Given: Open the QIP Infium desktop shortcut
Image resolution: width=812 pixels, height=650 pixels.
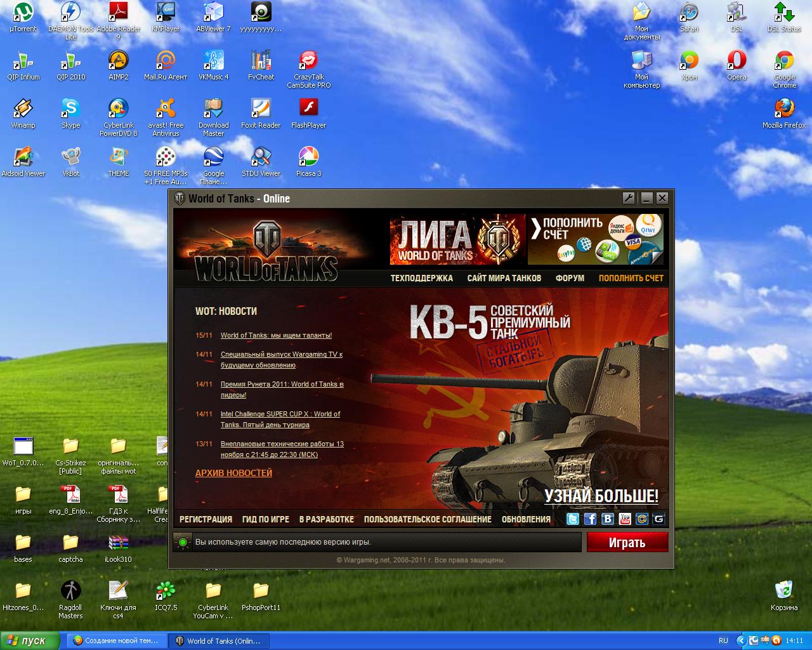Looking at the screenshot, I should (x=23, y=65).
